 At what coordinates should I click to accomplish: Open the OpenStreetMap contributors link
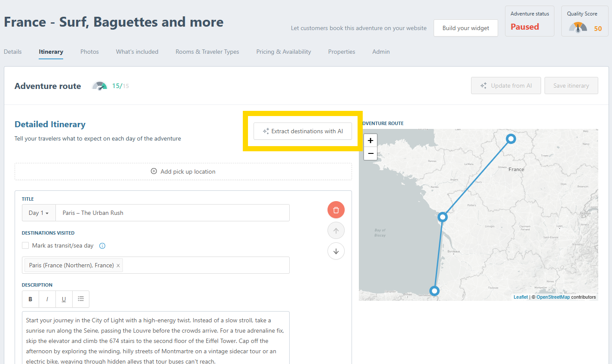pos(553,297)
